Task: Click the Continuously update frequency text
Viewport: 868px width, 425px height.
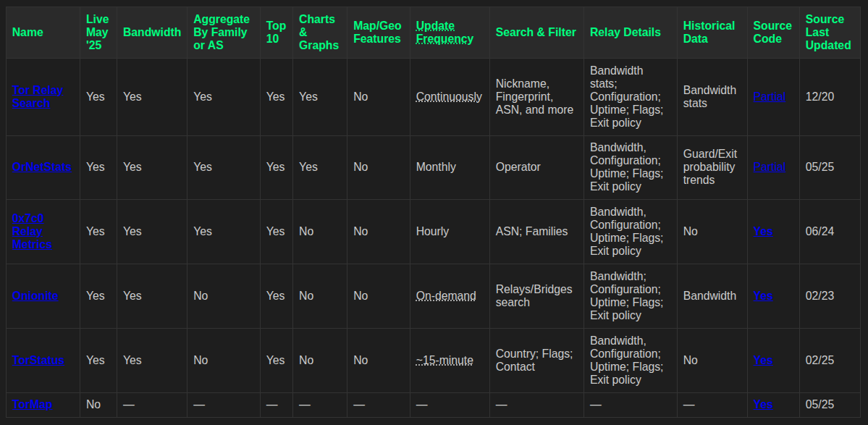Action: coord(449,96)
